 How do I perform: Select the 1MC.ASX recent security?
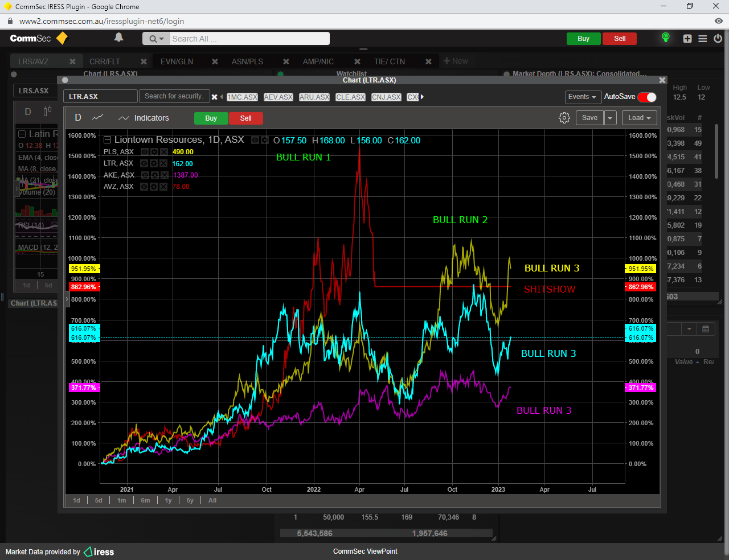(243, 97)
